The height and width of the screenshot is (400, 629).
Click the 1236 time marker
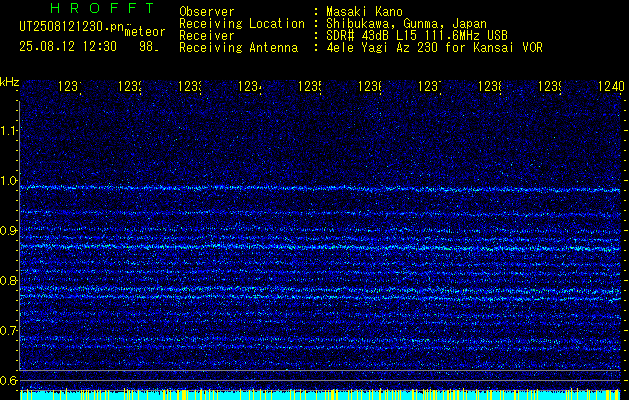coord(370,87)
